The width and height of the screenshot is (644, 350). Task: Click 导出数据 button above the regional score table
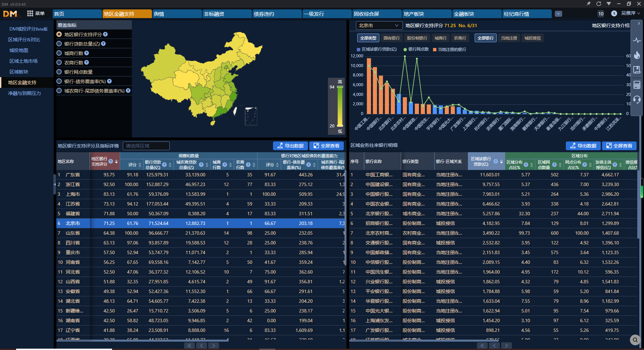290,145
